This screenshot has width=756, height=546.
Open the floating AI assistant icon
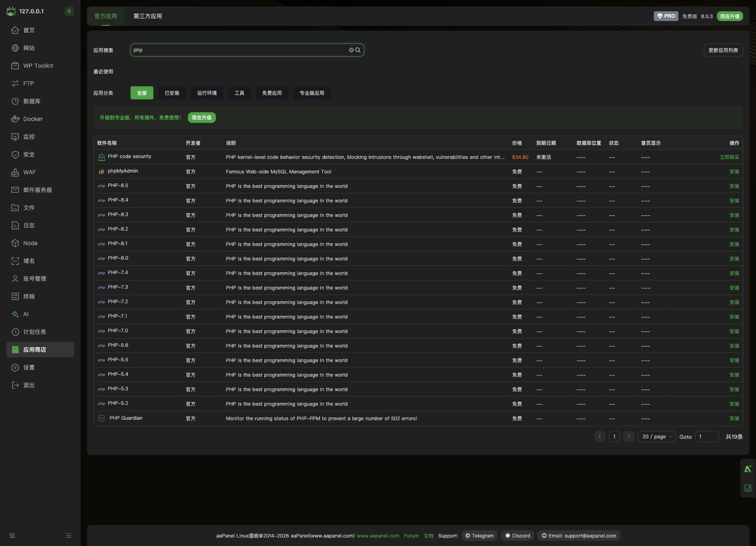(x=748, y=469)
